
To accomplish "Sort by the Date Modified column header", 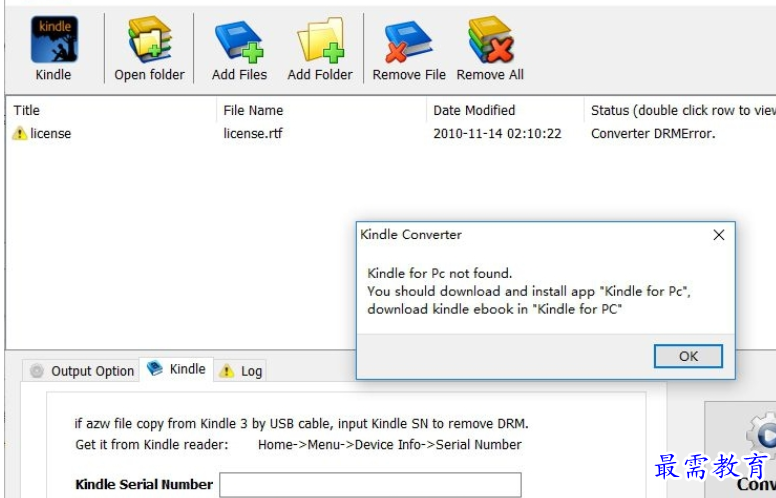I will [505, 110].
